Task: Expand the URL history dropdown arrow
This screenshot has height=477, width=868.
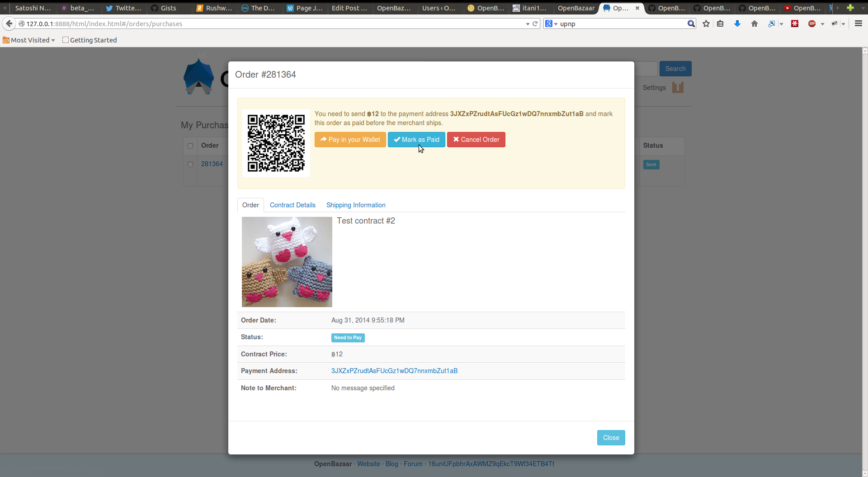Action: 528,24
